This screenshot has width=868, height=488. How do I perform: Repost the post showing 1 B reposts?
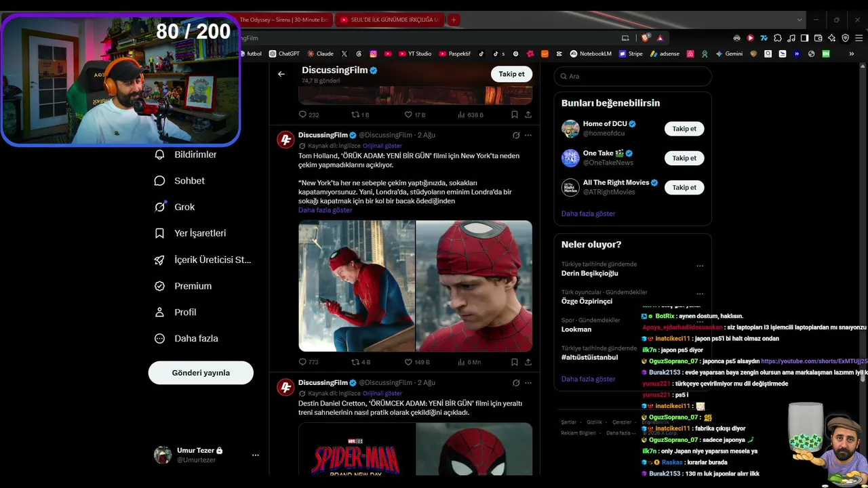(360, 115)
